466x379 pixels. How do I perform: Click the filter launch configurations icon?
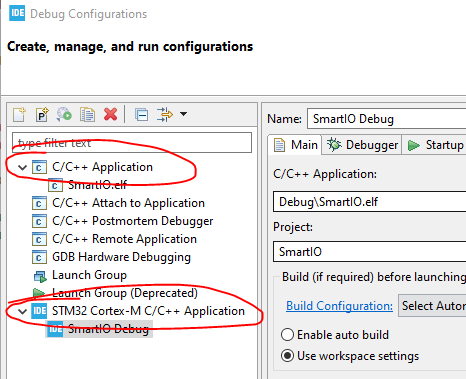(165, 115)
